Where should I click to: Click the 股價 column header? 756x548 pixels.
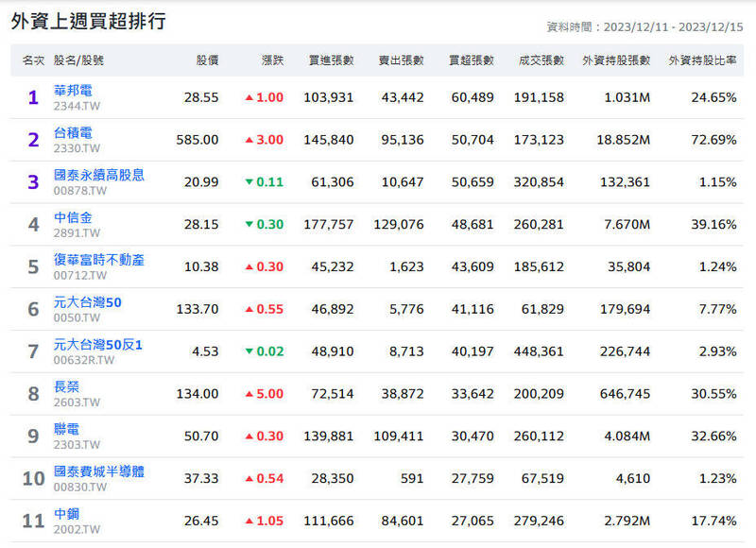[207, 60]
